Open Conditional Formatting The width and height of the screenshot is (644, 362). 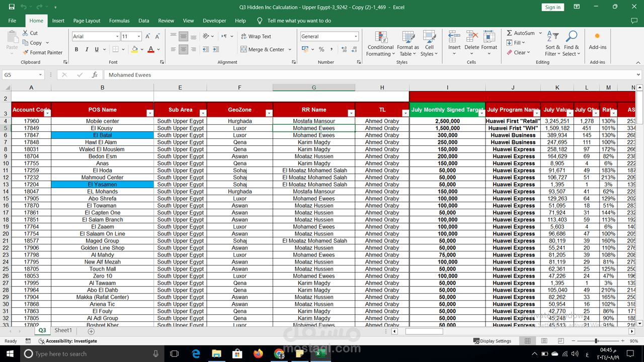click(381, 44)
